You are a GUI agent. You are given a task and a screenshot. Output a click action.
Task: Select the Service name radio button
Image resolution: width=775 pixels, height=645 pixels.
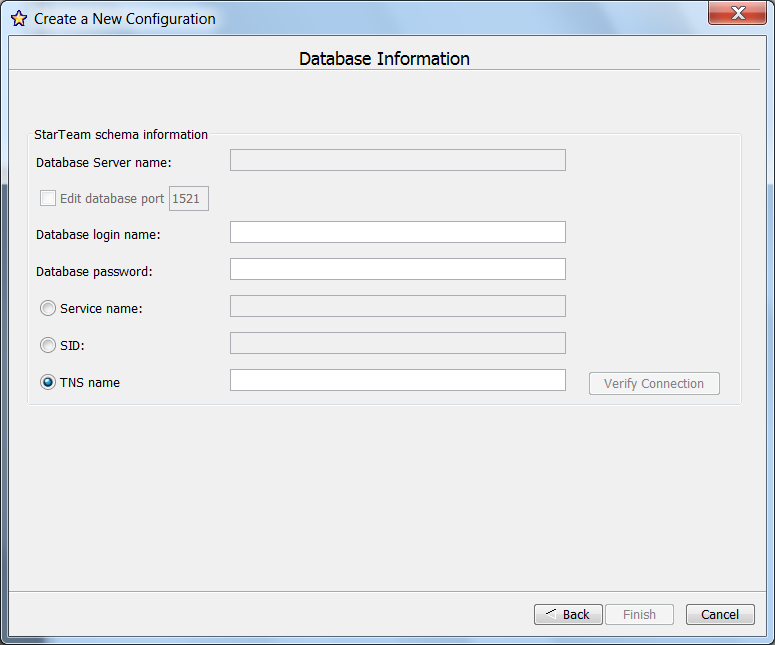[48, 308]
